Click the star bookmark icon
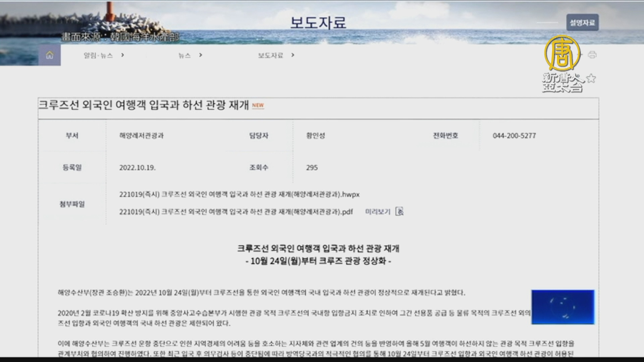The image size is (644, 362). click(591, 79)
